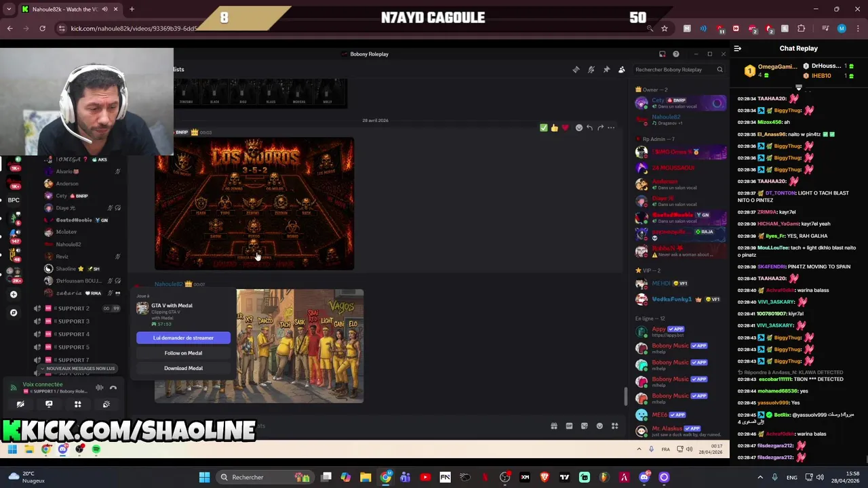Open pinned messages in Discord header
This screenshot has height=488, width=868.
(606, 69)
